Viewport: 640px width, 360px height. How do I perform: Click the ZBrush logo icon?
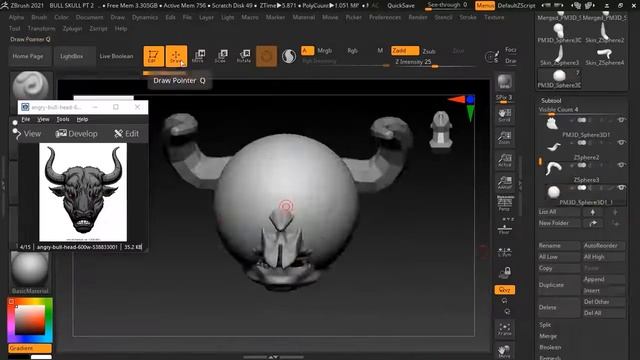pyautogui.click(x=4, y=5)
